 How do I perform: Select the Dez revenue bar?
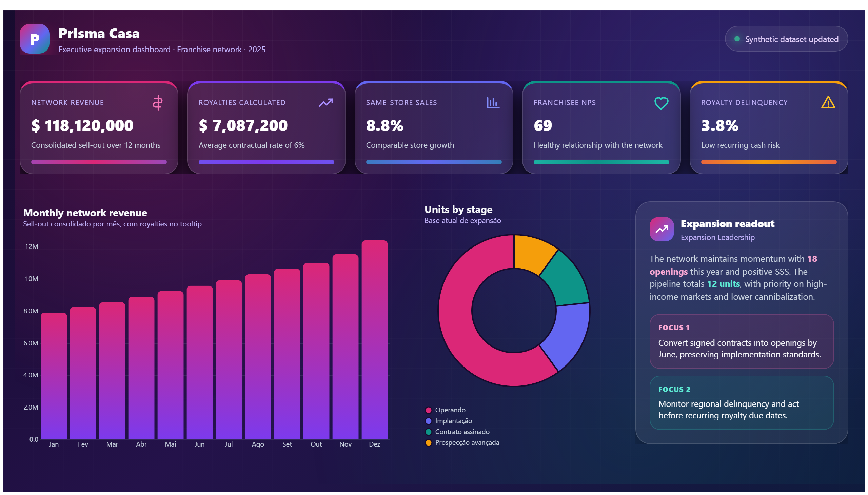(x=374, y=340)
